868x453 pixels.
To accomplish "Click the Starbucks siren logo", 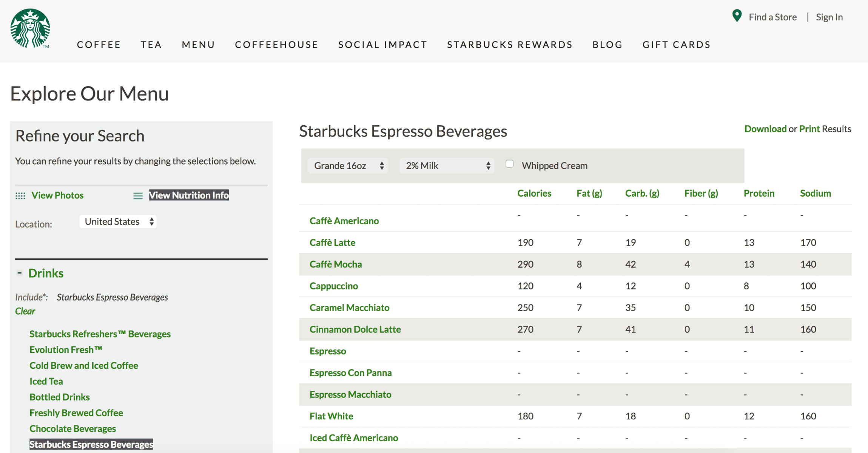I will 30,28.
